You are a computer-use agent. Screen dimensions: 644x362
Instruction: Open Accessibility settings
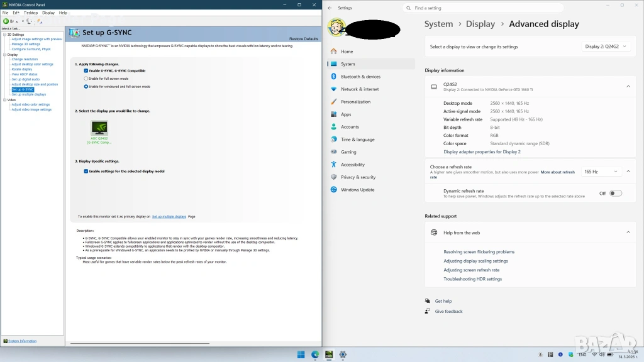coord(352,165)
